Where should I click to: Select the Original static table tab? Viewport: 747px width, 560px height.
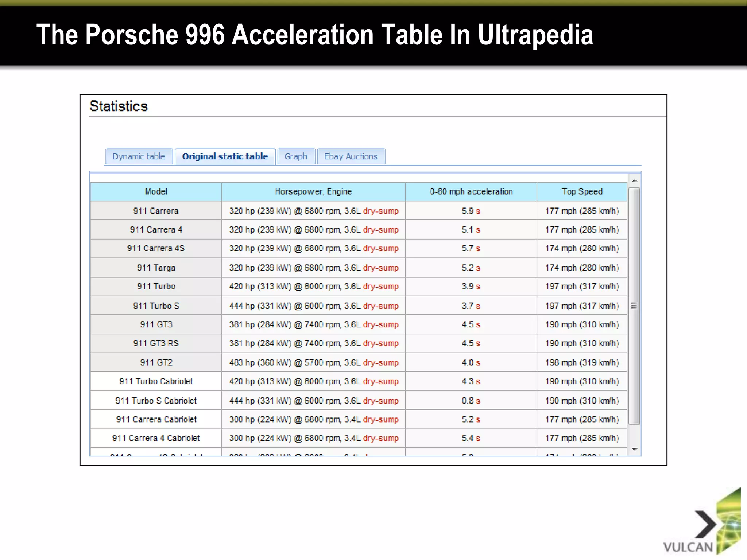pyautogui.click(x=225, y=156)
